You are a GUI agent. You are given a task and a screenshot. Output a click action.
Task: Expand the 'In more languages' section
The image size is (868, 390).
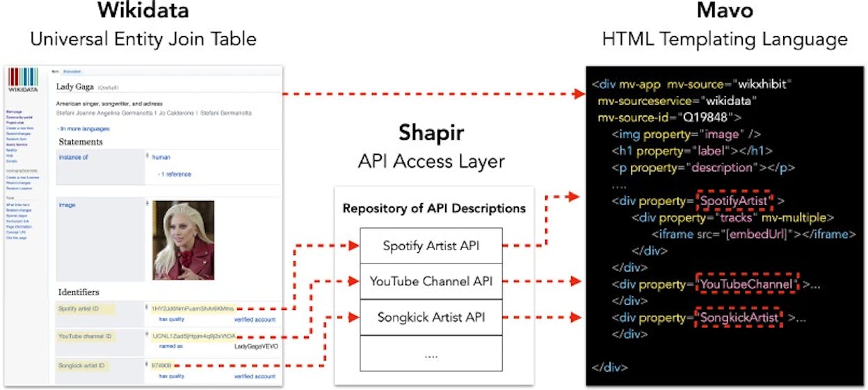coord(83,129)
